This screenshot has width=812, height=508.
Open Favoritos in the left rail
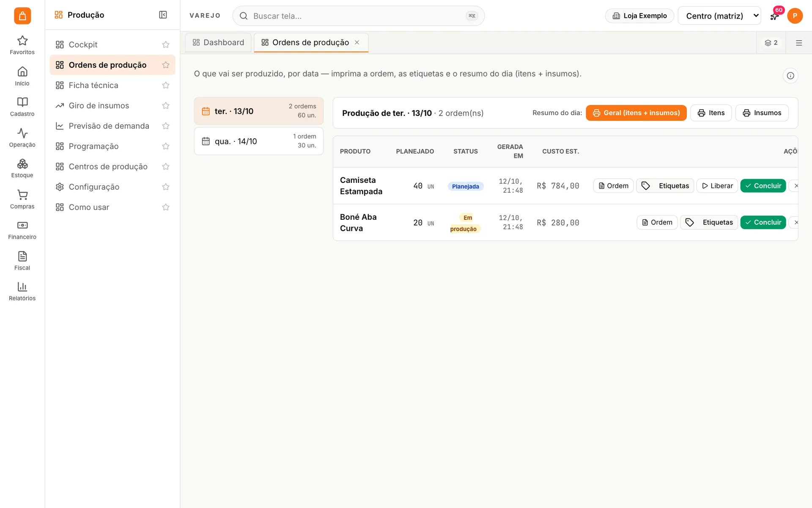pyautogui.click(x=22, y=45)
